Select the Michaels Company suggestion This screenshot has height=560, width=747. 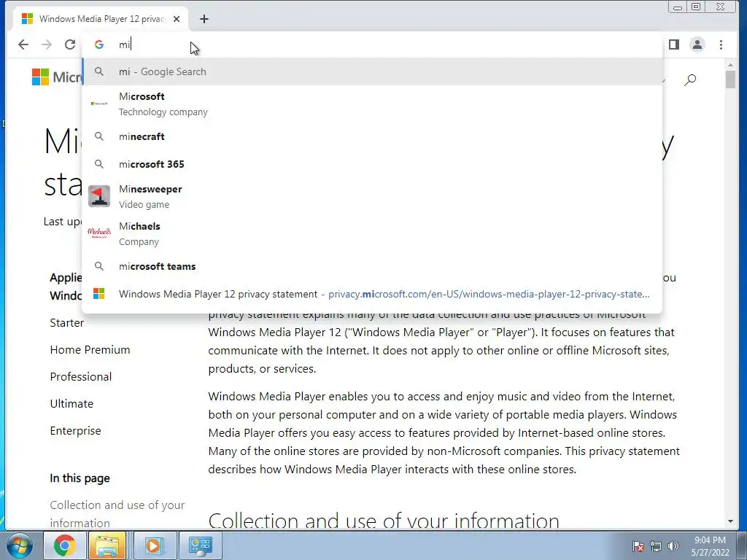pos(372,233)
